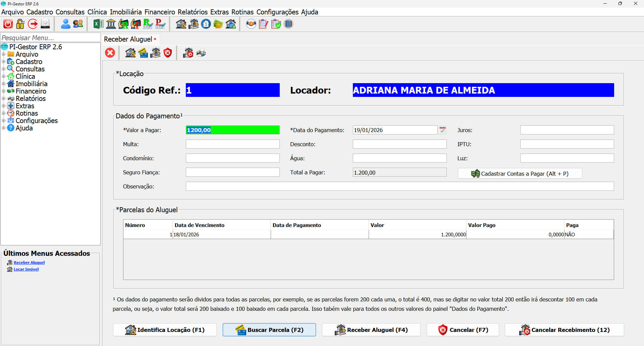Click the credit card icon in tab toolbar

[x=143, y=53]
